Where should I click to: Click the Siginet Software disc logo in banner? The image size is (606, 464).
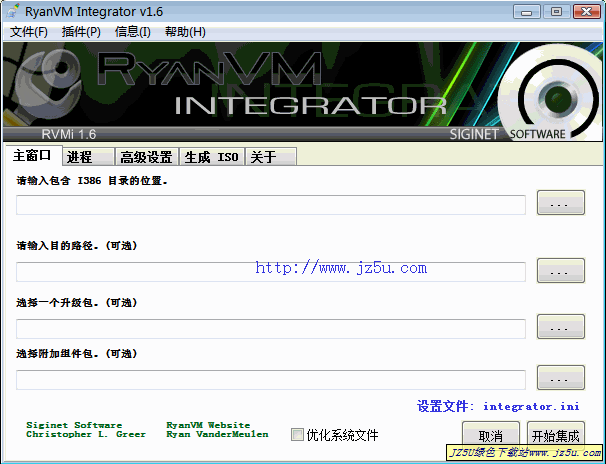[551, 92]
